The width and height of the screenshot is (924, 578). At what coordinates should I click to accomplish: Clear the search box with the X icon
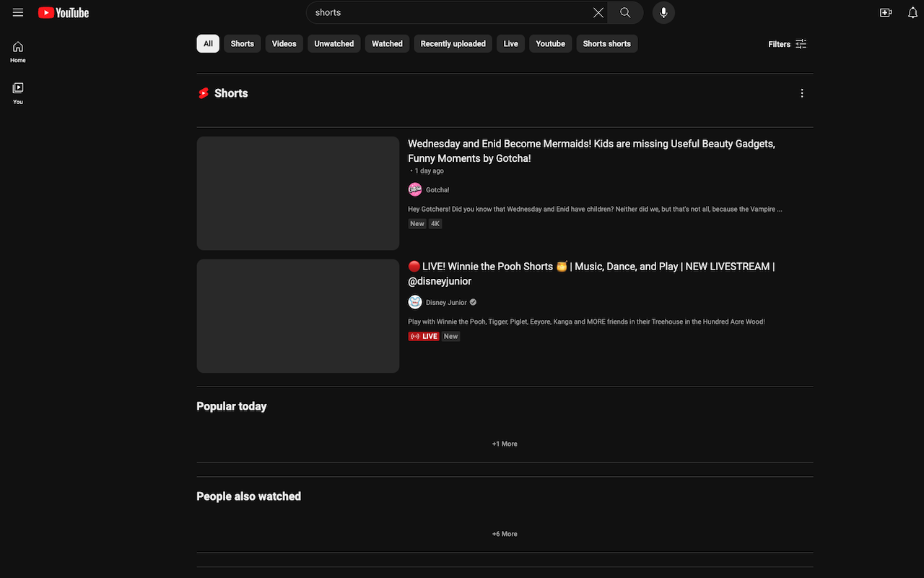pos(598,12)
